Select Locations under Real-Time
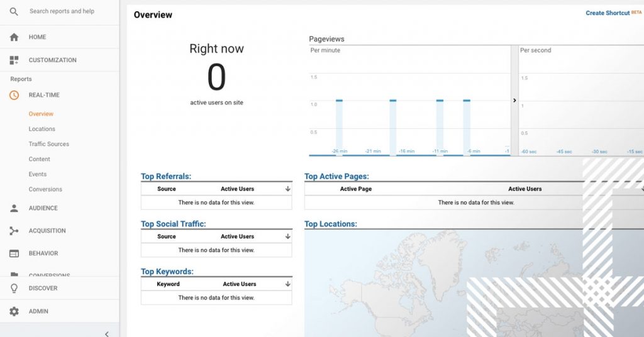This screenshot has height=337, width=644. 42,129
